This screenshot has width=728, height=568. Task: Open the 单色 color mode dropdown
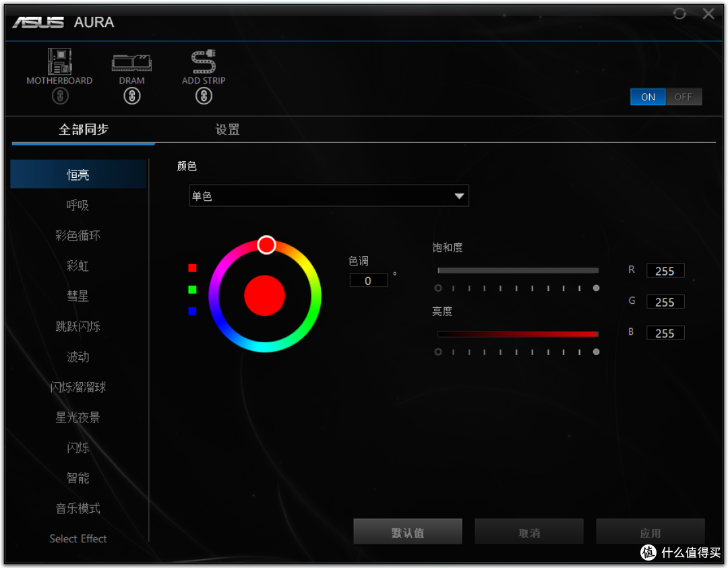(329, 196)
